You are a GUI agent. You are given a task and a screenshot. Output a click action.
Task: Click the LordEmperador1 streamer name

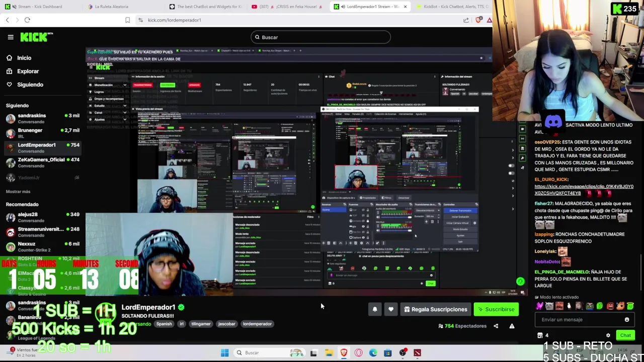coord(148,307)
